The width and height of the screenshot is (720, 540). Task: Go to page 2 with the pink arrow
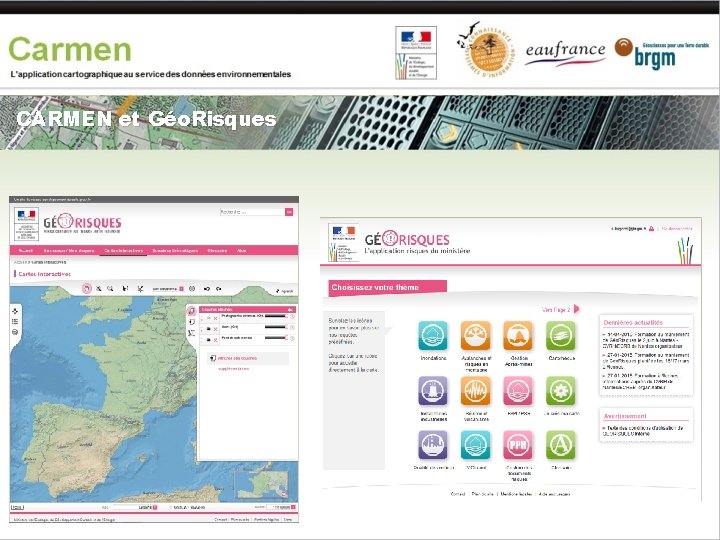577,309
